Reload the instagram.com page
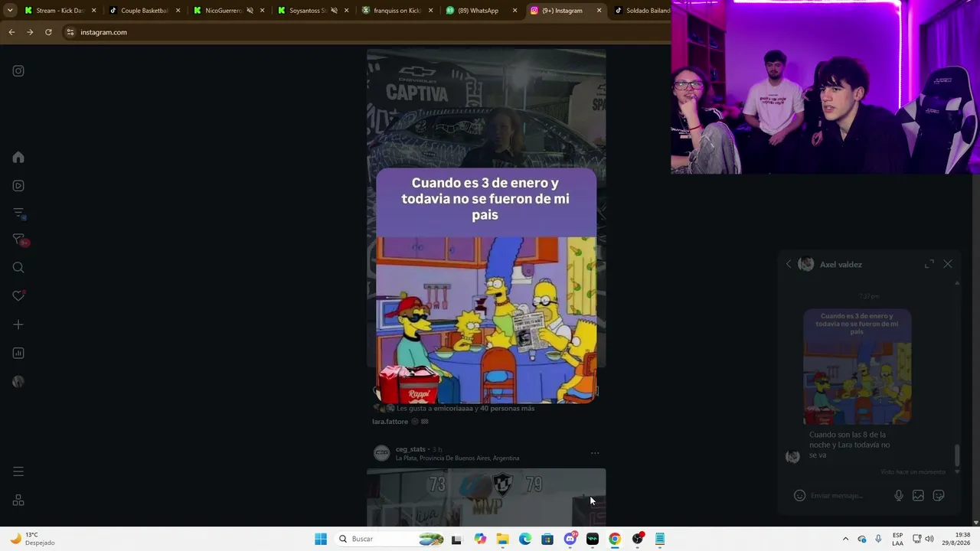This screenshot has height=551, width=980. 48,32
